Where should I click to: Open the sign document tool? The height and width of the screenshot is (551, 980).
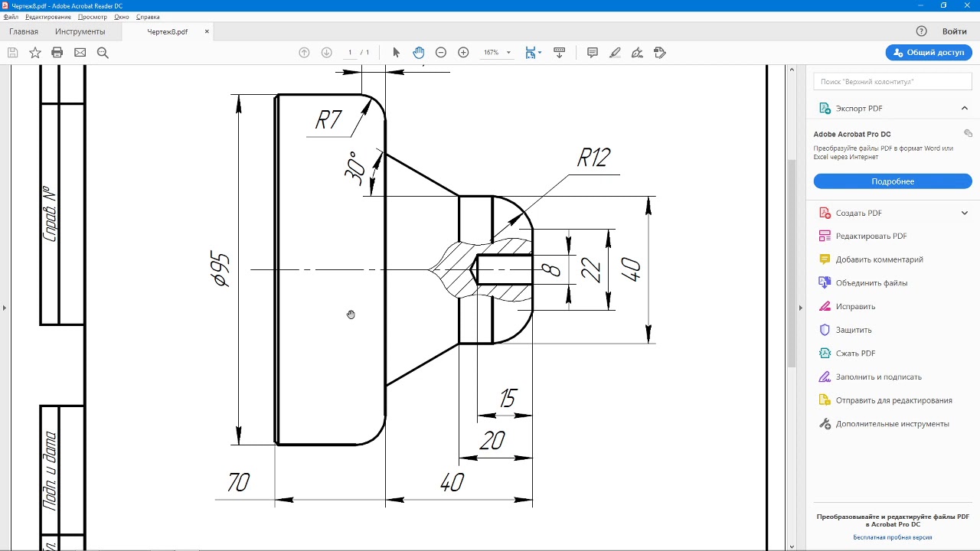(637, 53)
